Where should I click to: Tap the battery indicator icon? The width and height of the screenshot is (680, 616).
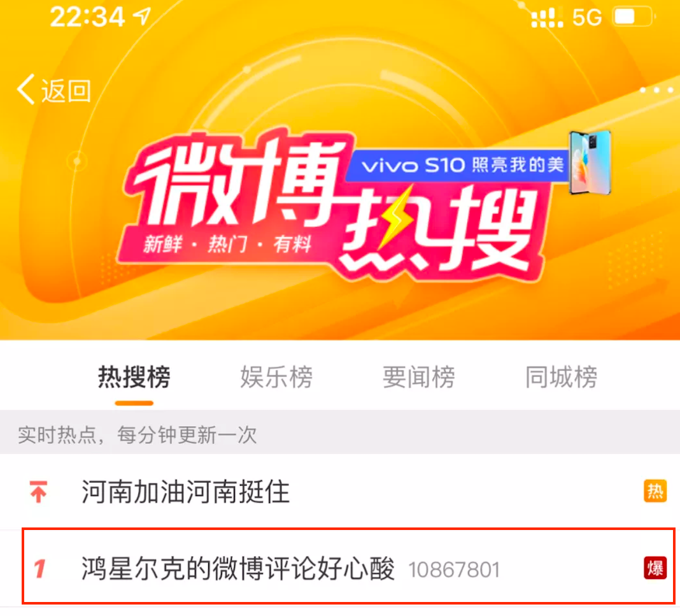click(633, 17)
